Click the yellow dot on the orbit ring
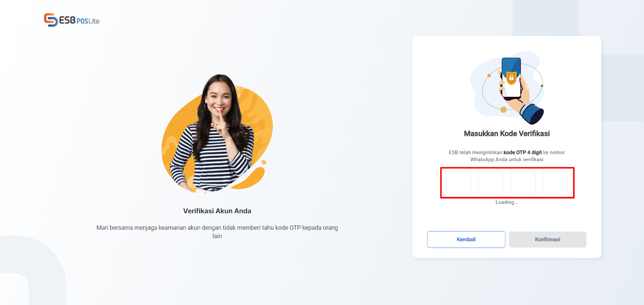This screenshot has width=644, height=305. 503,110
